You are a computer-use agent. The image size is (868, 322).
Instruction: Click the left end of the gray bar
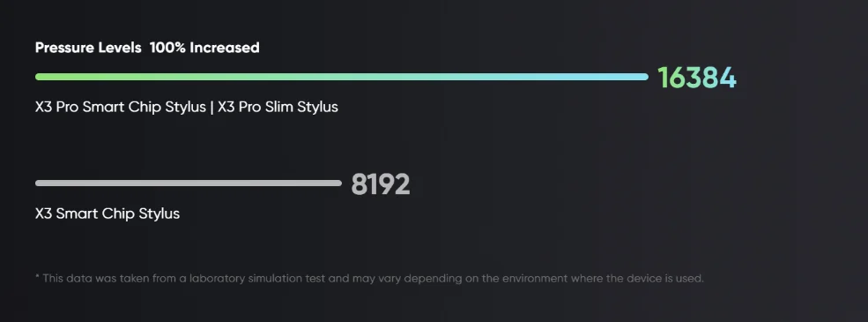coord(40,183)
